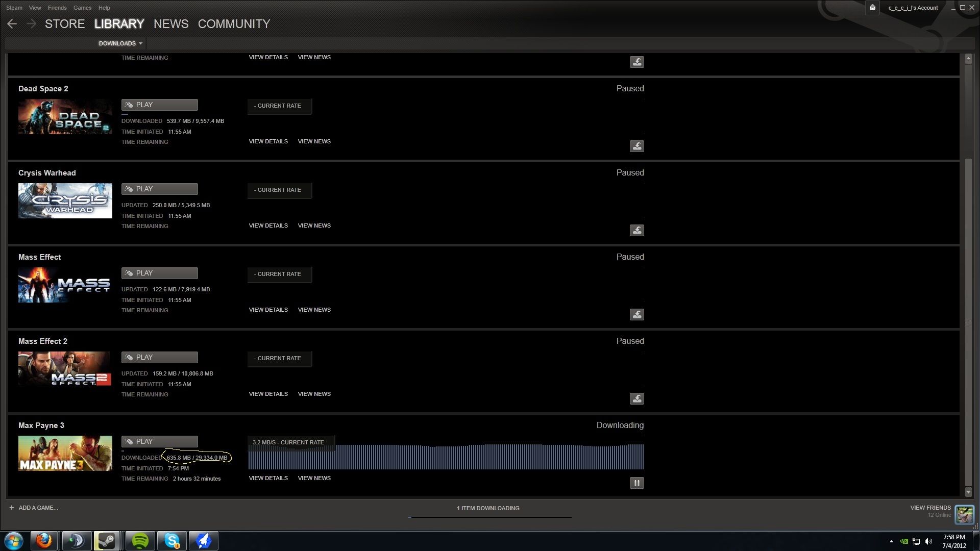The image size is (980, 551).
Task: Switch to the STORE tab
Action: [x=65, y=24]
